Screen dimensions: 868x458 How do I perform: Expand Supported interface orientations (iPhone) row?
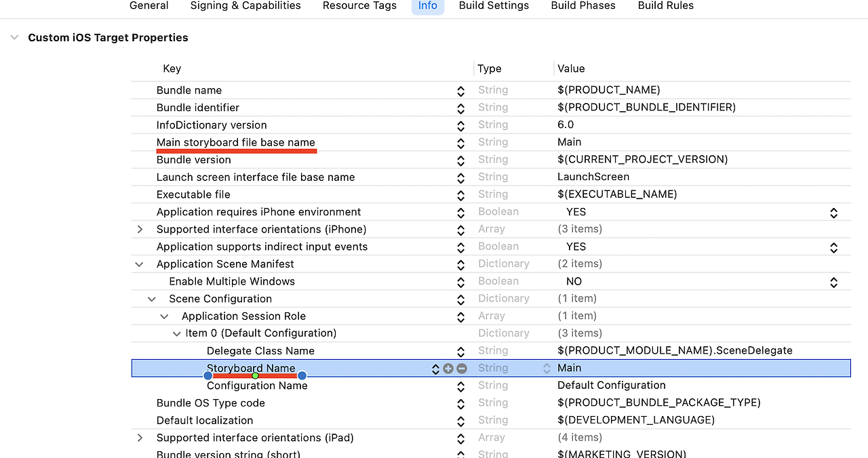point(140,230)
